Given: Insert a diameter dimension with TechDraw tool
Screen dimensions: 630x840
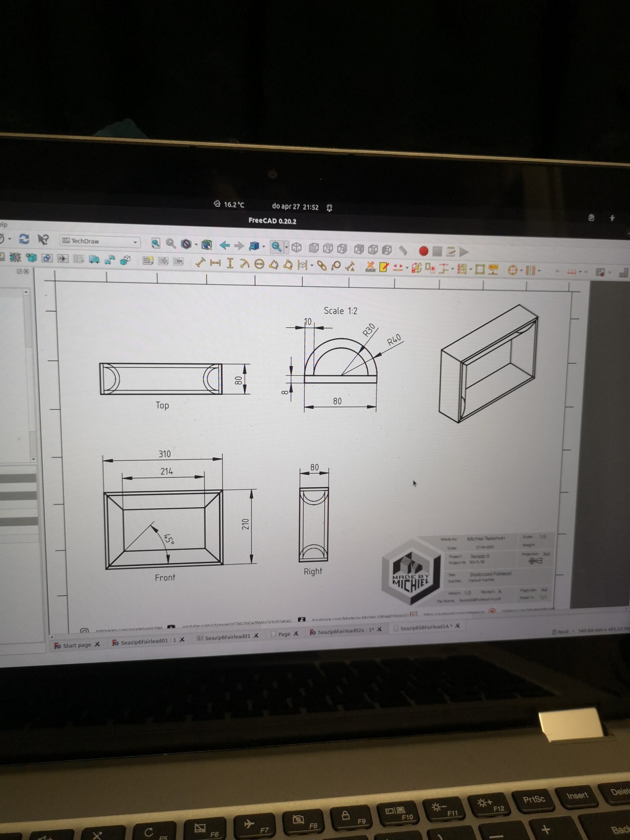Looking at the screenshot, I should pos(259,264).
